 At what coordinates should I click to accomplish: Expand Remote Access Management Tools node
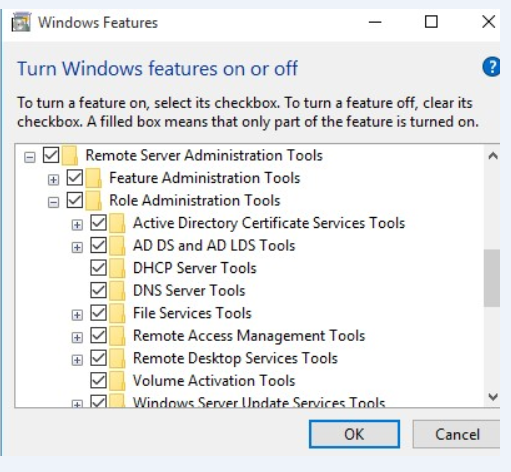pyautogui.click(x=77, y=338)
